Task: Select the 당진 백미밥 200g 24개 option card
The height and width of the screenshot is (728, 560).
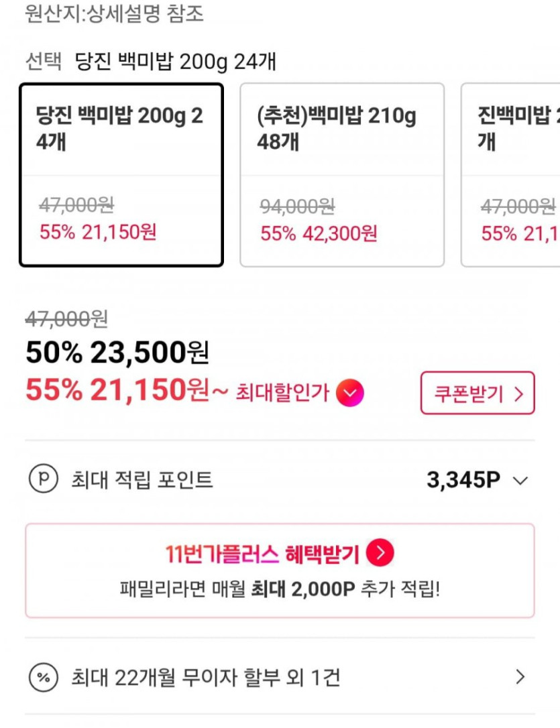Action: point(121,175)
